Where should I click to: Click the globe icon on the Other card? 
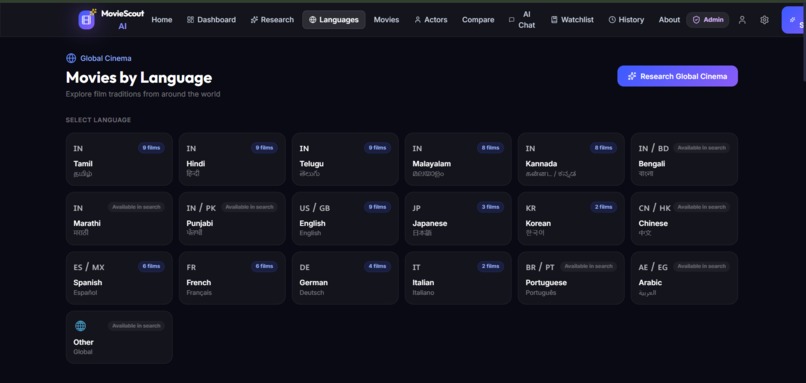click(80, 326)
